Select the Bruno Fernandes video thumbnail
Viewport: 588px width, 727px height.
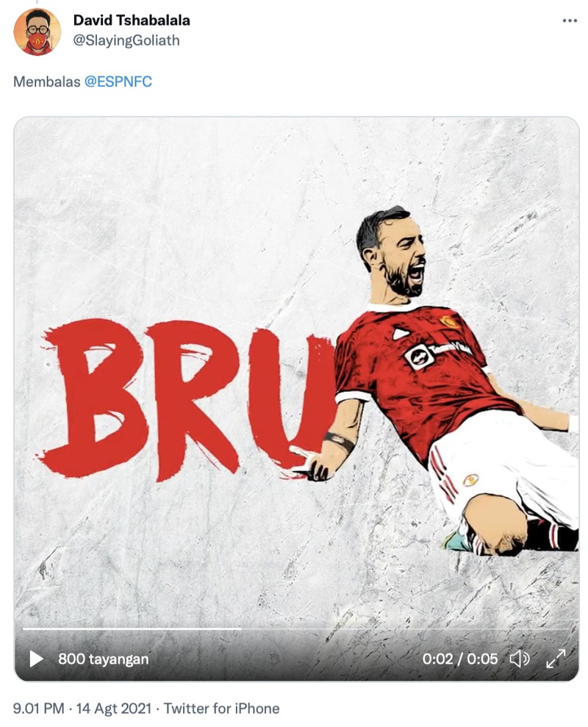[x=294, y=382]
